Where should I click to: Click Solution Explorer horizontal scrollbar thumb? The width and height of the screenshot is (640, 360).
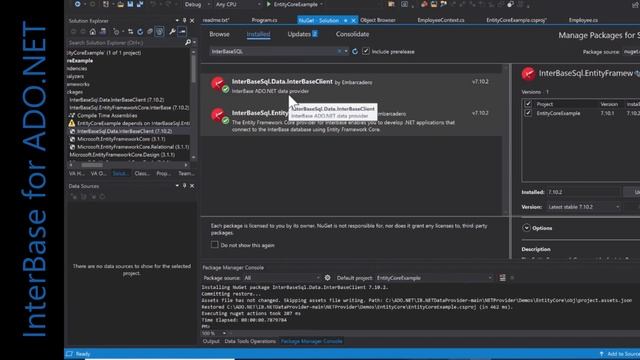[x=92, y=165]
